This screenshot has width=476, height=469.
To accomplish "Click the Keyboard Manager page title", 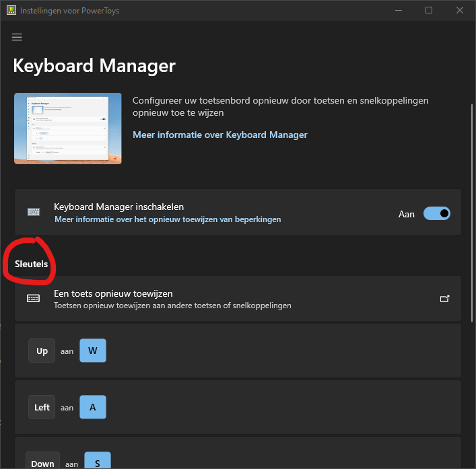I will point(94,65).
